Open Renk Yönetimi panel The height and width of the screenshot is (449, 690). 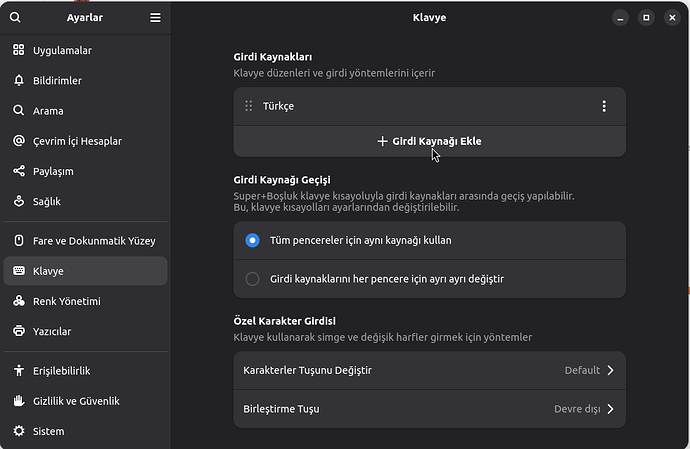point(66,301)
